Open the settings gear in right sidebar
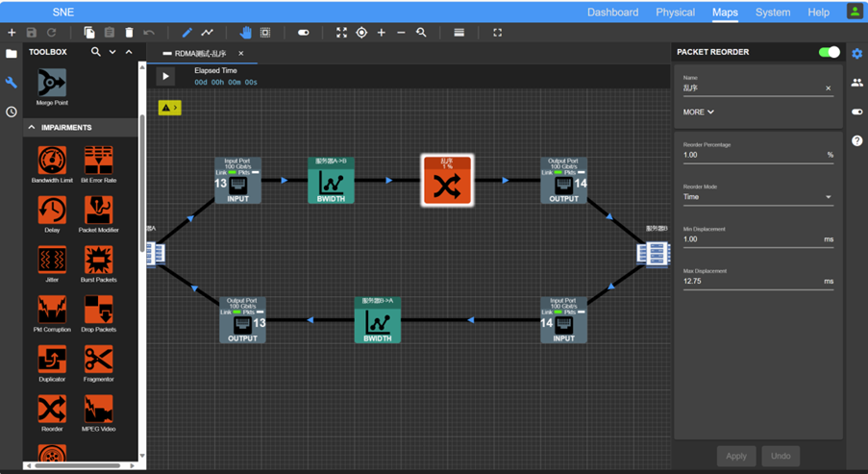The width and height of the screenshot is (868, 474). pos(856,53)
